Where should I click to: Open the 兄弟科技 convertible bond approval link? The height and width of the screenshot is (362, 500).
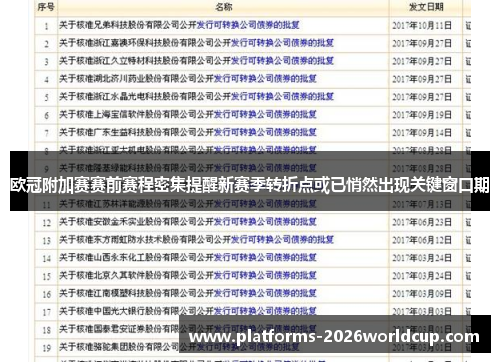[x=179, y=25]
